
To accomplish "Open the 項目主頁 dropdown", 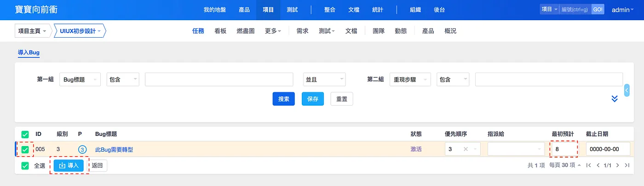I will (x=33, y=31).
